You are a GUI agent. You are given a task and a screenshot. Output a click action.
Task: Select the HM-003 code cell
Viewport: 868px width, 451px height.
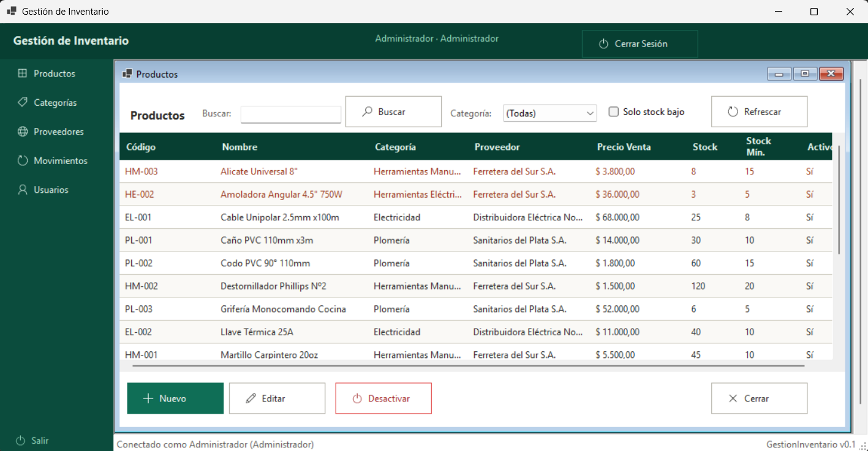(x=168, y=171)
